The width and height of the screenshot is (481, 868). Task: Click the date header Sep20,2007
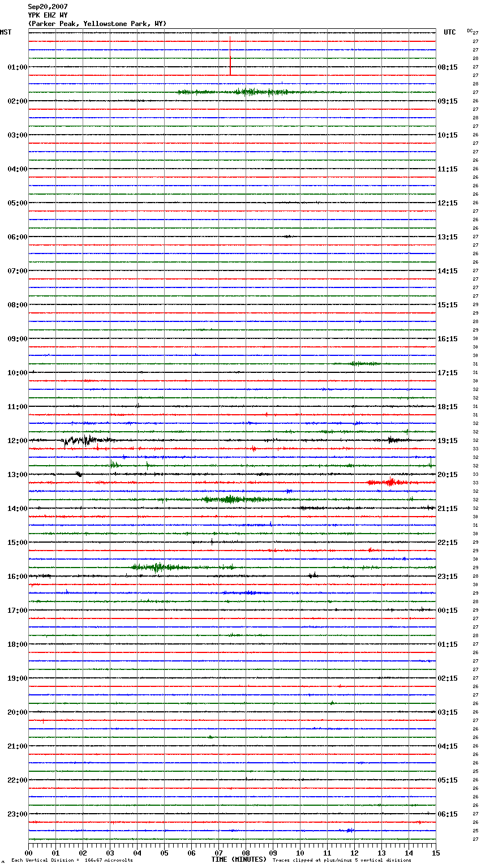click(x=48, y=7)
